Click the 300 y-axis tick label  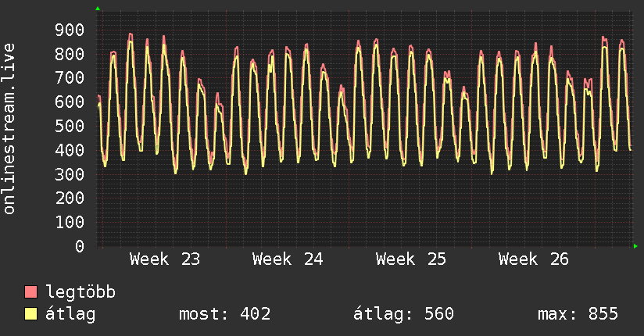click(x=70, y=174)
